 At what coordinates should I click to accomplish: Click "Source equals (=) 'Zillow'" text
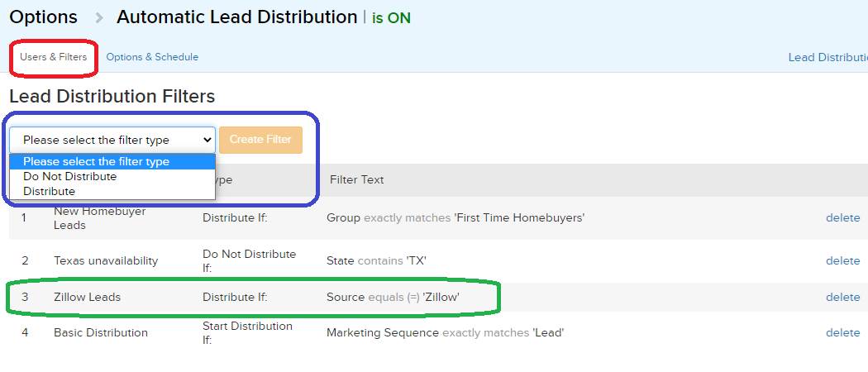[393, 298]
